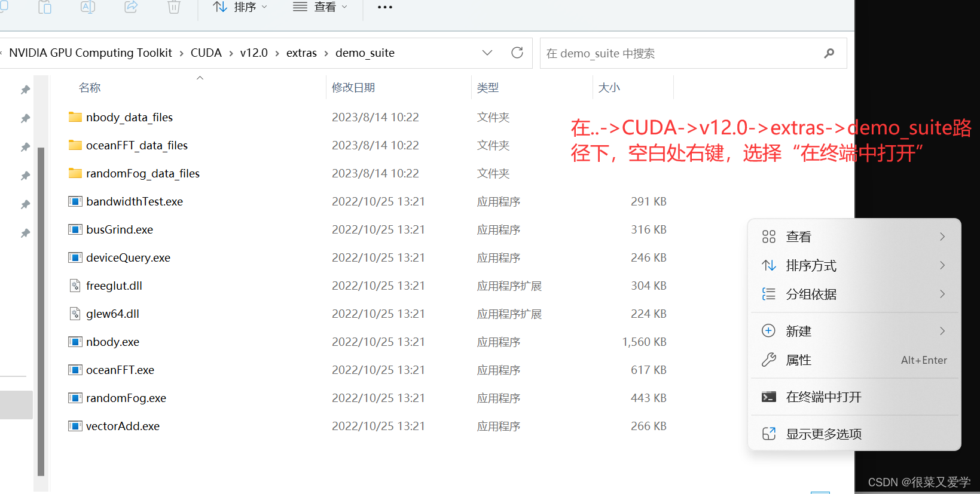Click the deviceQuery.exe file name
Viewport: 980px width, 494px height.
128,257
